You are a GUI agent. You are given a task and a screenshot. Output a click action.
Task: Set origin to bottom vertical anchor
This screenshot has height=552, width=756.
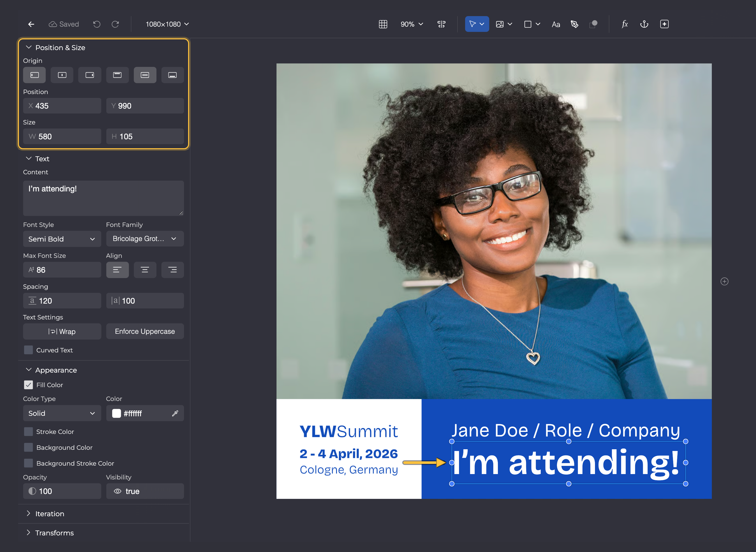point(172,75)
